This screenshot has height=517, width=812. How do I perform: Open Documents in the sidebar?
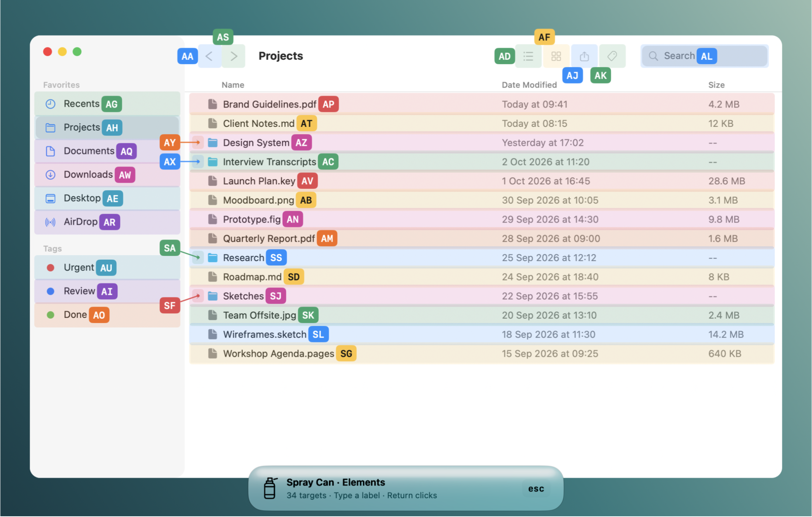(107, 151)
